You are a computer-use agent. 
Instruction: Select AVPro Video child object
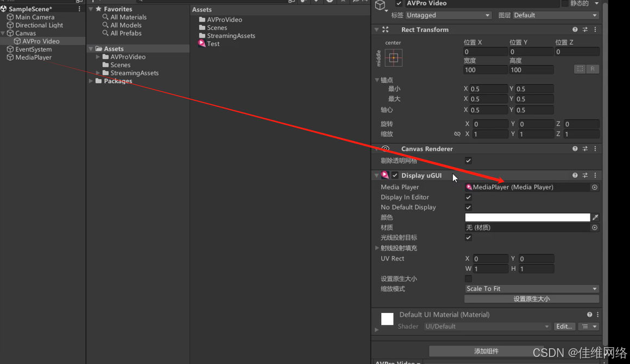tap(41, 41)
